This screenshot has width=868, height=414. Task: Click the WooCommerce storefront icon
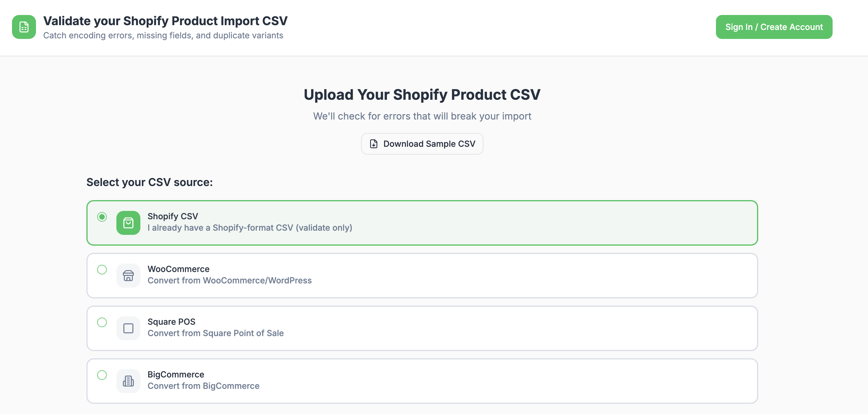pyautogui.click(x=128, y=275)
